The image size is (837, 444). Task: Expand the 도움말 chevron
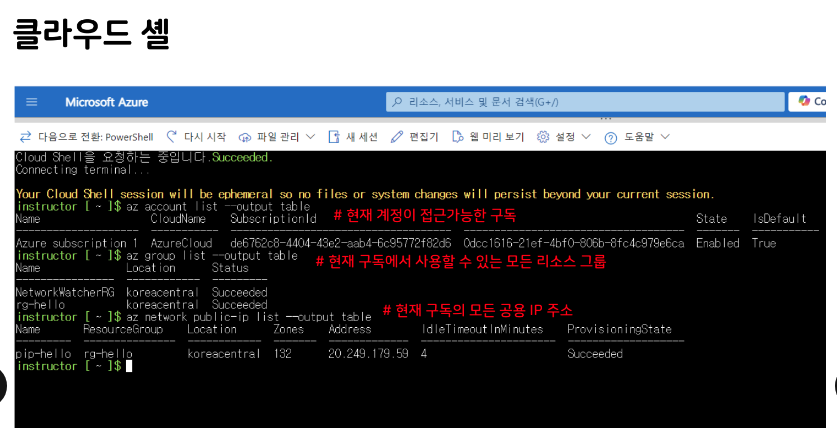pyautogui.click(x=665, y=137)
